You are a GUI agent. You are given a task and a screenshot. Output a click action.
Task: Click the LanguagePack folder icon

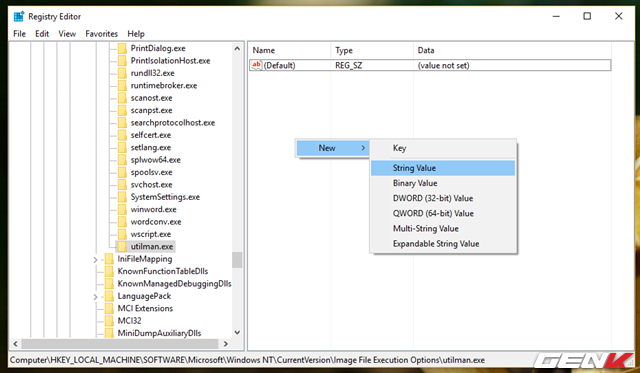pyautogui.click(x=109, y=296)
